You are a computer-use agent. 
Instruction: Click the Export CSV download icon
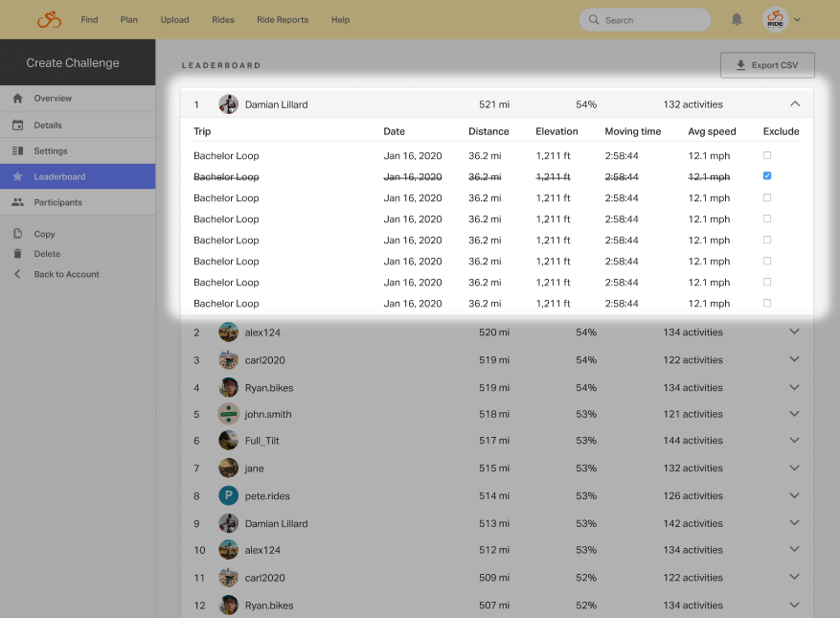tap(740, 65)
